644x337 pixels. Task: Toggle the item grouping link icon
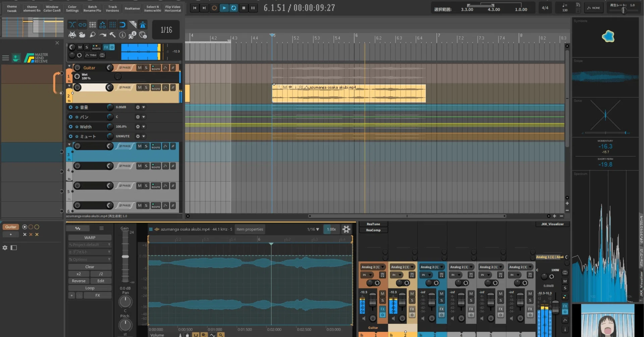click(82, 25)
